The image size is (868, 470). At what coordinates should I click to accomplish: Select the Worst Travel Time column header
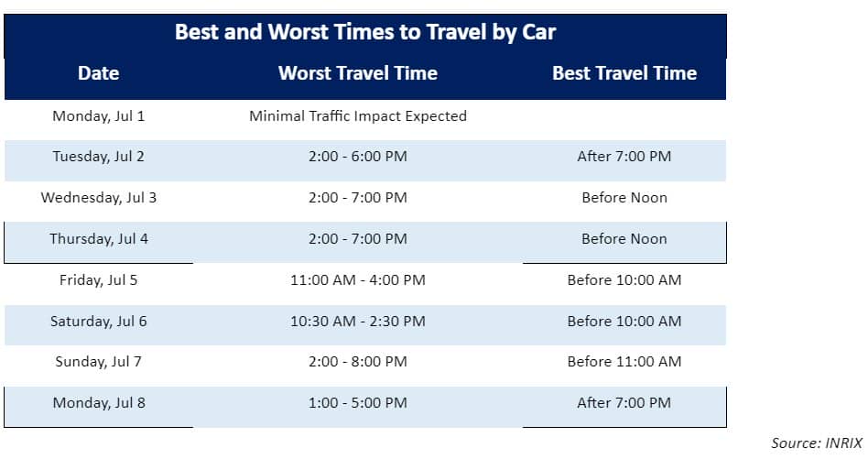(x=358, y=73)
